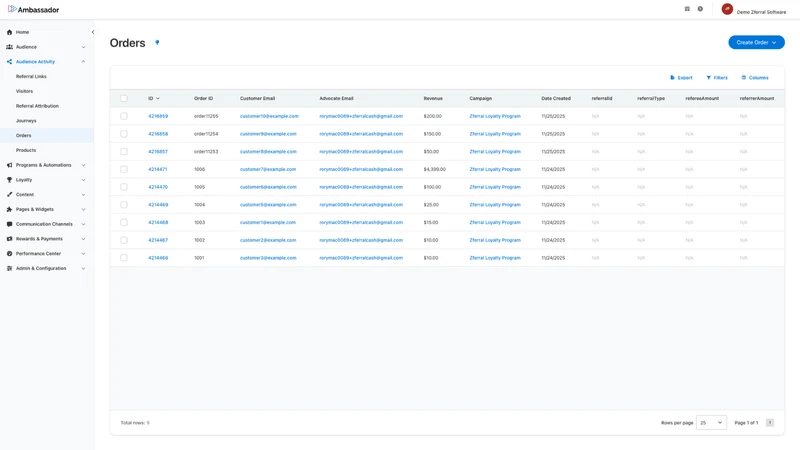
Task: Check the box for order 4216858
Action: (124, 134)
